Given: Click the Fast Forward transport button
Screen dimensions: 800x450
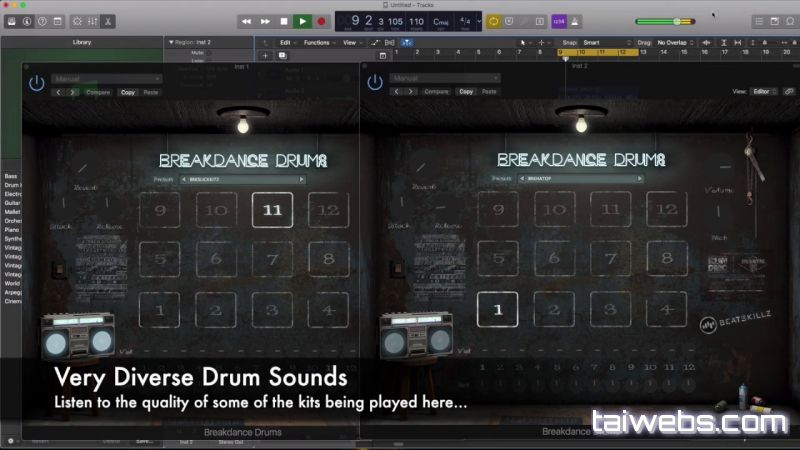Looking at the screenshot, I should coord(265,21).
